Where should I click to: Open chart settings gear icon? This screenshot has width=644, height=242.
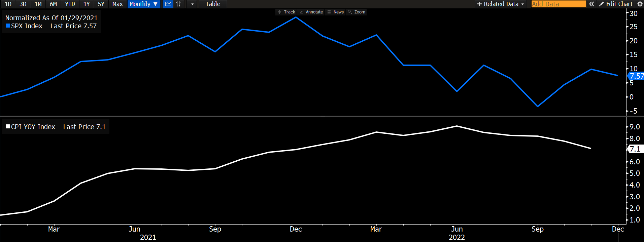(640, 4)
